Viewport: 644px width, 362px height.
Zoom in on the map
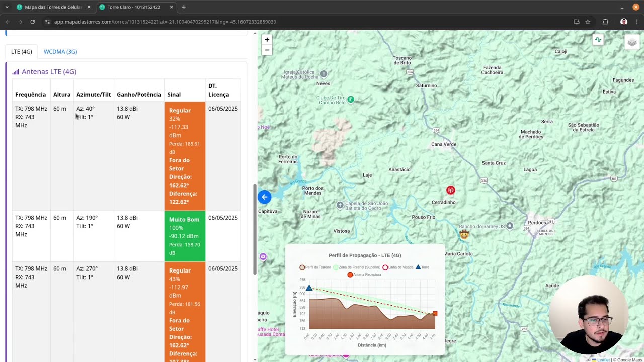coord(267,40)
